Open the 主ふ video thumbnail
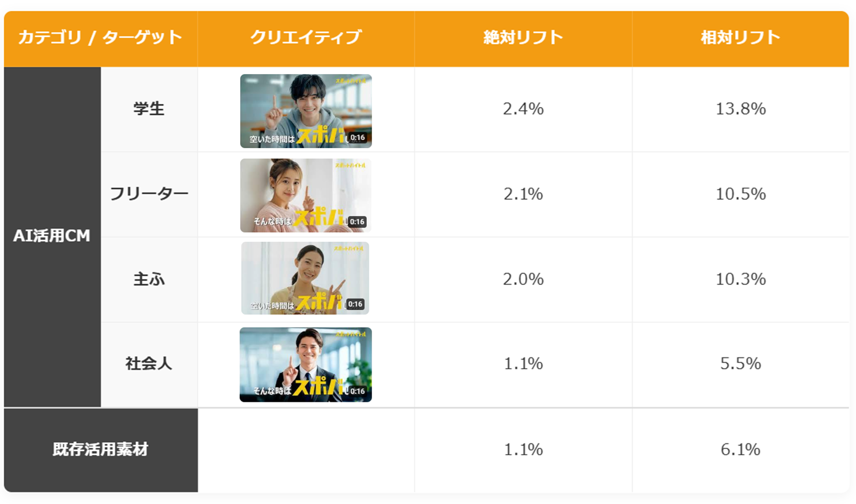This screenshot has height=504, width=856. click(306, 278)
